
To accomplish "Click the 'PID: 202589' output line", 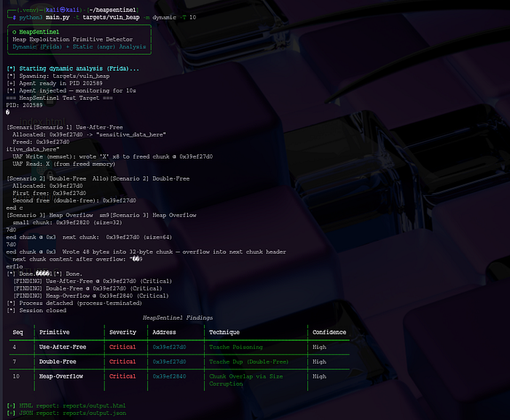I will (x=24, y=106).
